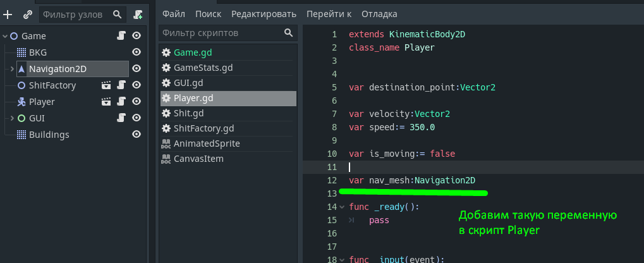Image resolution: width=644 pixels, height=263 pixels.
Task: Click the add new node plus icon
Action: (x=8, y=14)
